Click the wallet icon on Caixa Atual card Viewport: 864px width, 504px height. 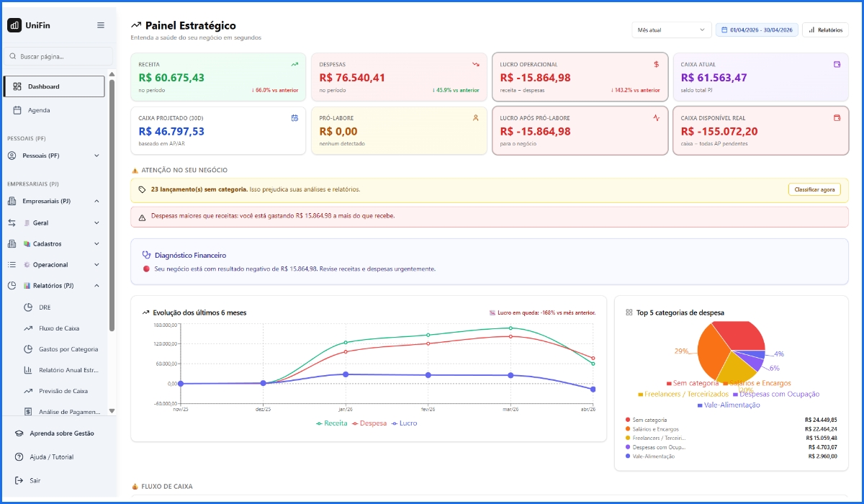tap(837, 65)
